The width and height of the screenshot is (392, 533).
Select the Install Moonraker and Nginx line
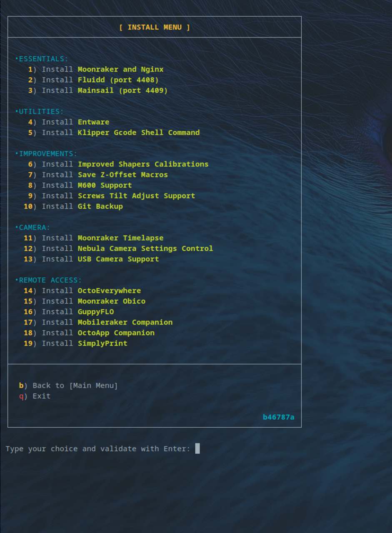[x=96, y=69]
